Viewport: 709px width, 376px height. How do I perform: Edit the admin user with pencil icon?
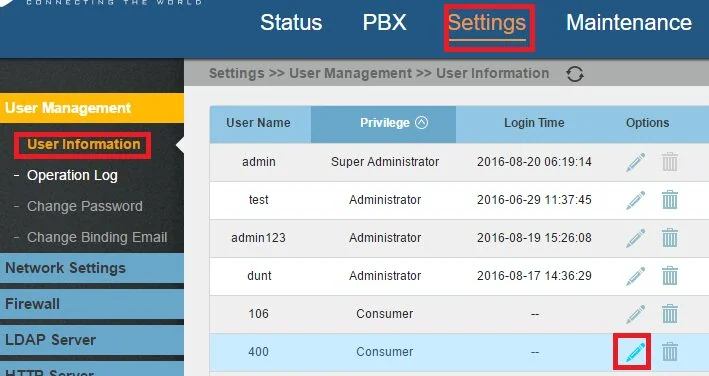point(636,162)
